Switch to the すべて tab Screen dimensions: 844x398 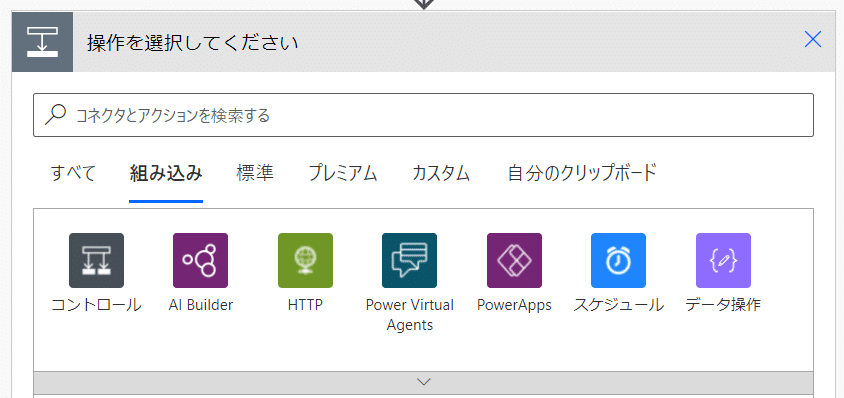pos(73,173)
